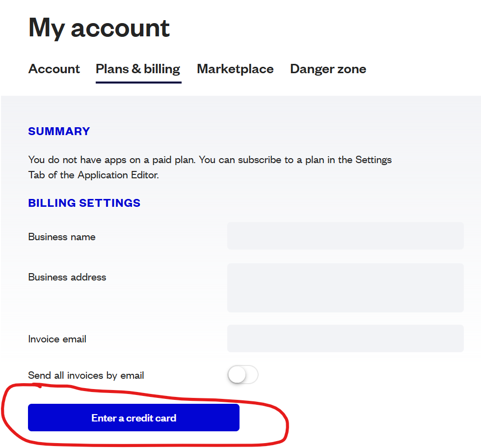Click the Invoice email label
Viewport: 481px width, 448px height.
(x=57, y=339)
